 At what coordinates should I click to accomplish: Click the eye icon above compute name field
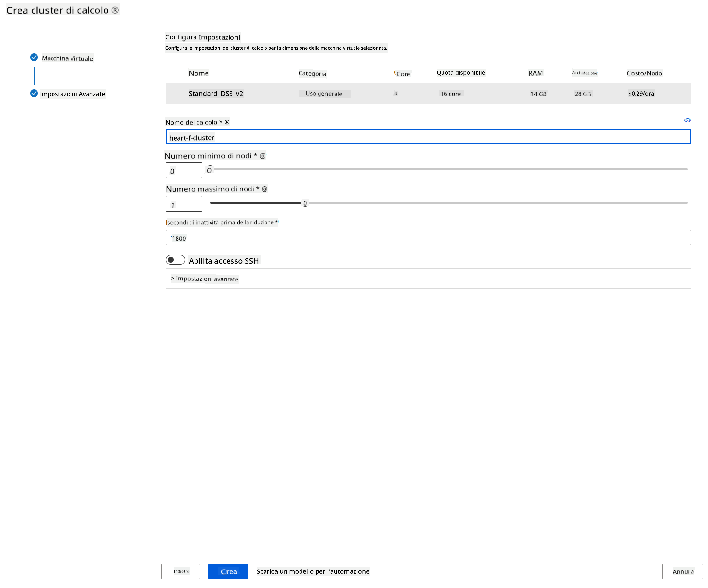688,120
